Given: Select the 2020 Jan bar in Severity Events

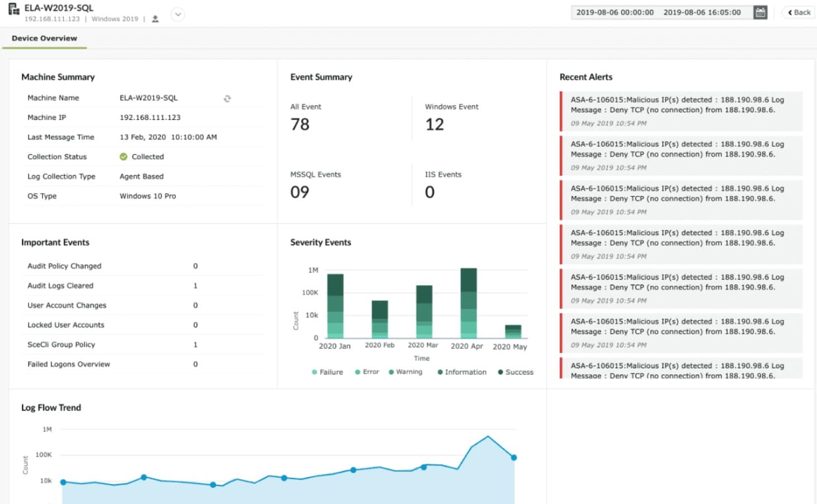Looking at the screenshot, I should pyautogui.click(x=335, y=306).
